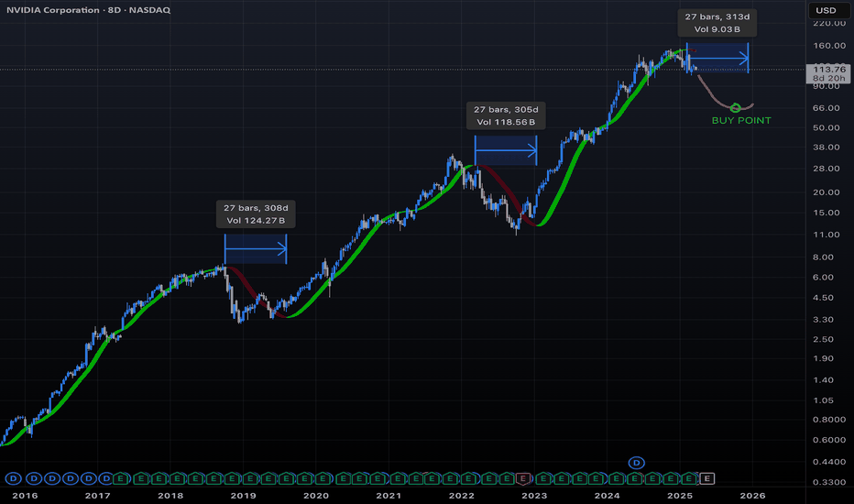Click the first green earnings E marker
Image resolution: width=854 pixels, height=504 pixels.
122,479
